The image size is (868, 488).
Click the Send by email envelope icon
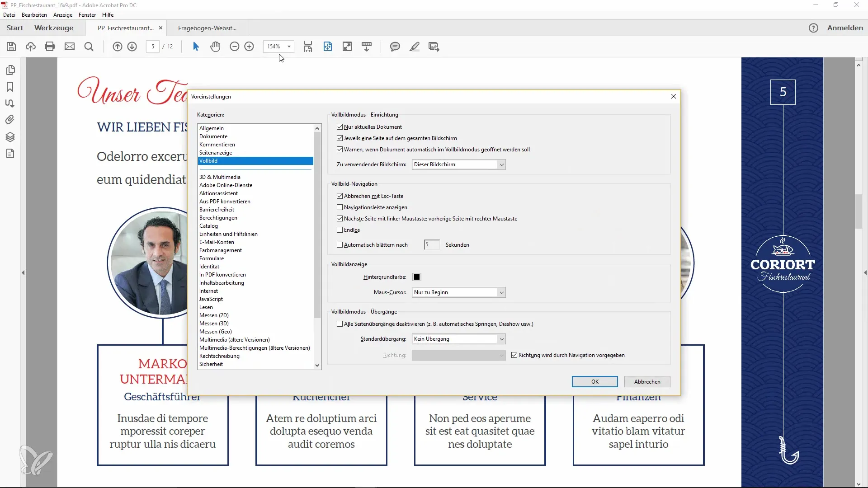point(70,47)
